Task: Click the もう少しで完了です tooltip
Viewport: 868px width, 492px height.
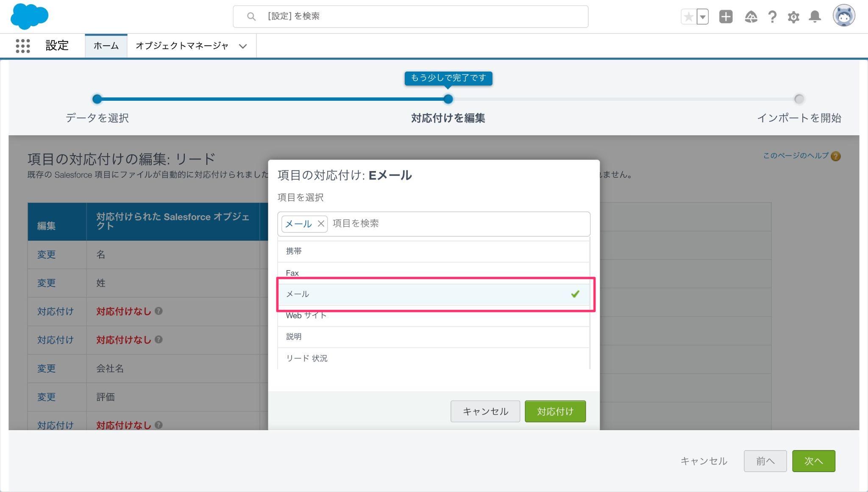Action: coord(448,78)
